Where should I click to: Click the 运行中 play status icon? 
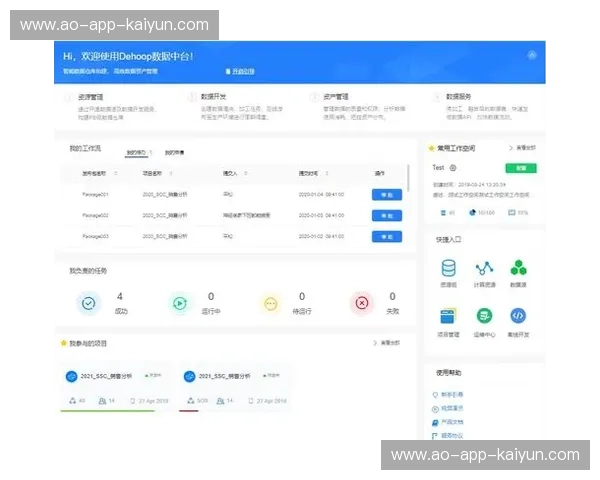coord(180,303)
